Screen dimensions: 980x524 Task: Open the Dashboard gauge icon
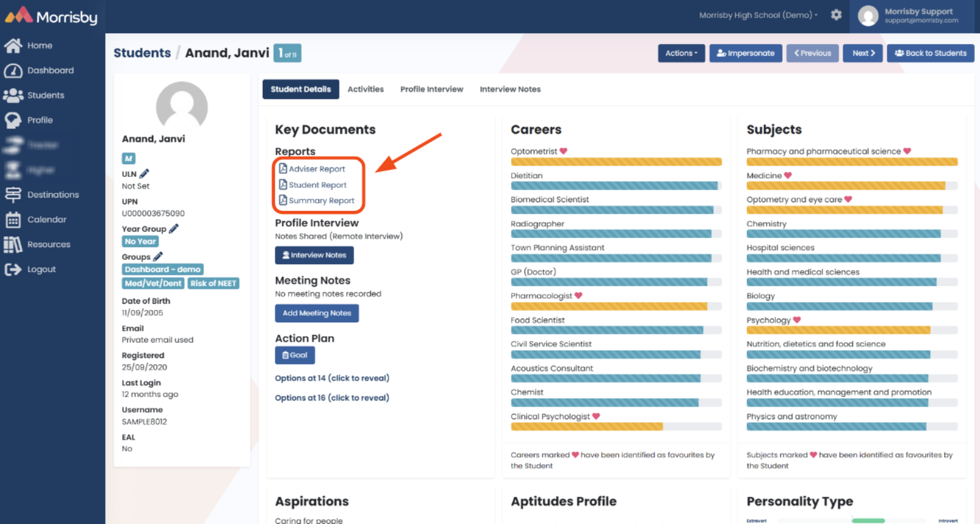pos(13,70)
